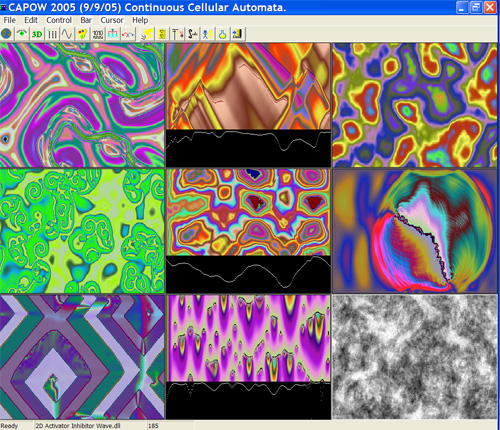Click the purple diamond pattern pane
The width and height of the screenshot is (500, 430).
tap(82, 357)
